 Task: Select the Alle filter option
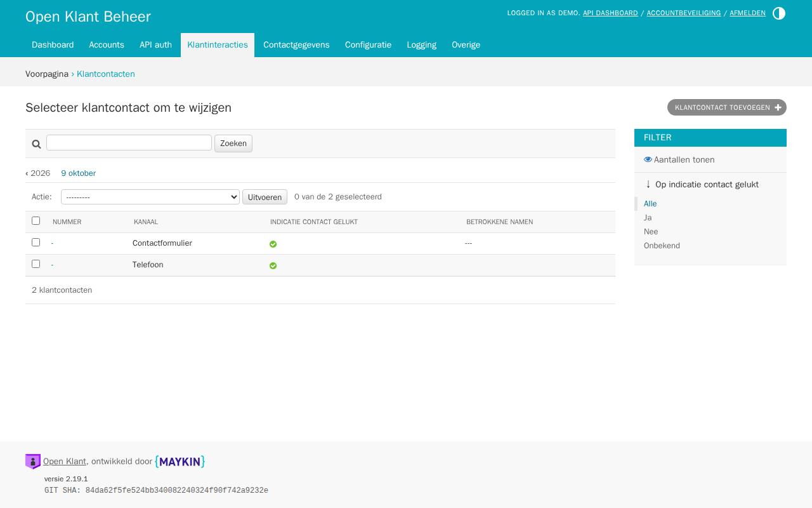[x=650, y=204]
